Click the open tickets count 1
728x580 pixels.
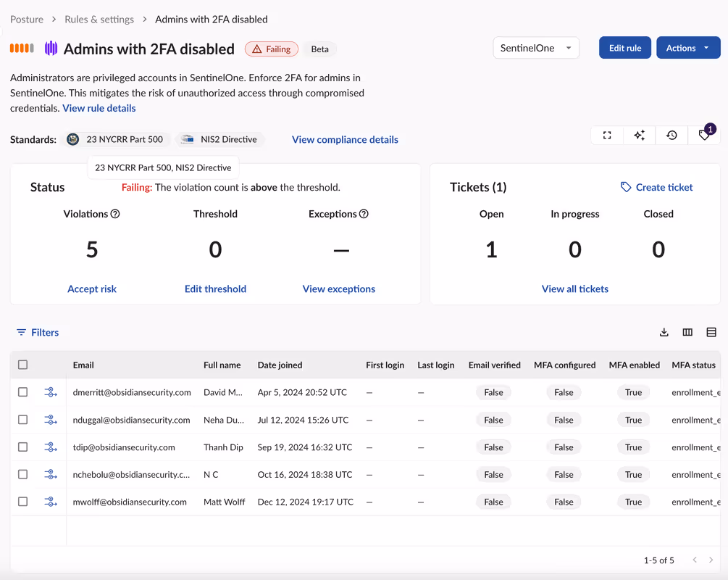click(x=492, y=249)
